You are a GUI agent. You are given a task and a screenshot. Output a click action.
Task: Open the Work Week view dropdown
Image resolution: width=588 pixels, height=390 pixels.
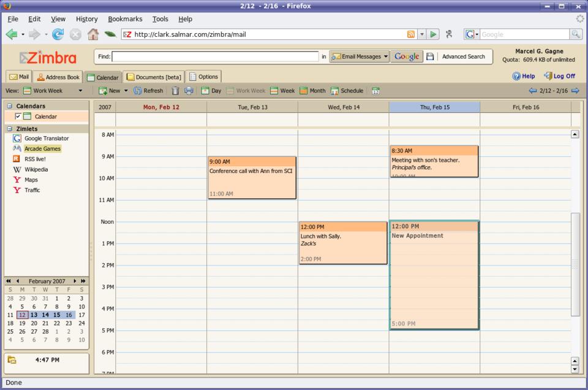pyautogui.click(x=80, y=91)
